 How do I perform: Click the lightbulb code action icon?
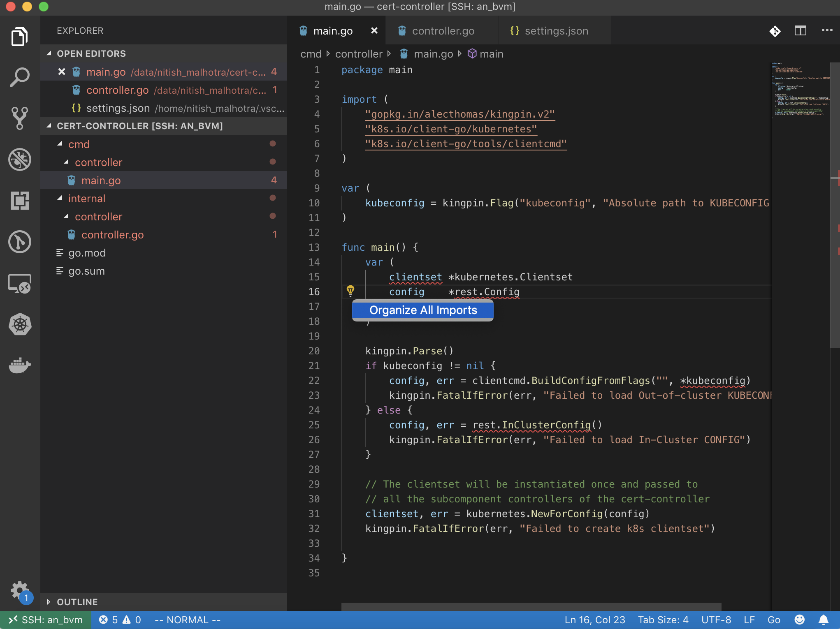click(x=350, y=291)
